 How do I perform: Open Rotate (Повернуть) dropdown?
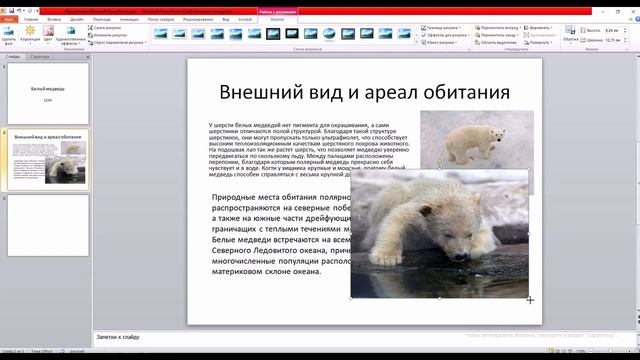tap(538, 42)
